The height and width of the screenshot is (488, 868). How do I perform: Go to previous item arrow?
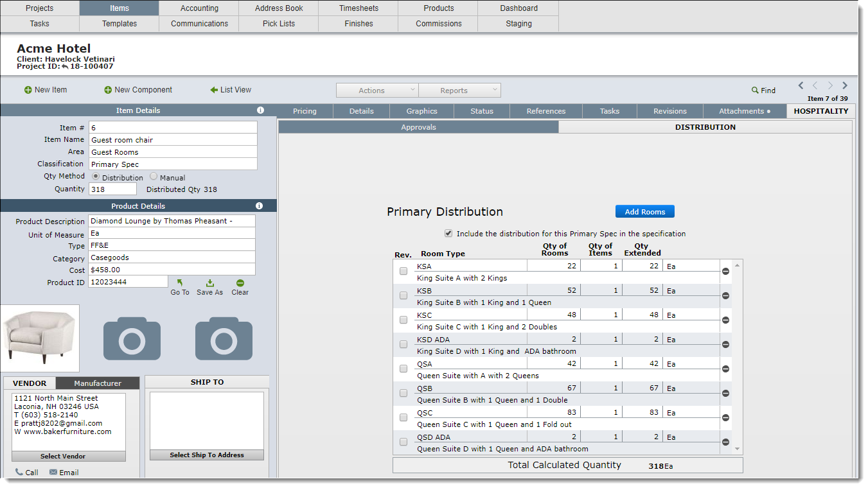click(815, 85)
